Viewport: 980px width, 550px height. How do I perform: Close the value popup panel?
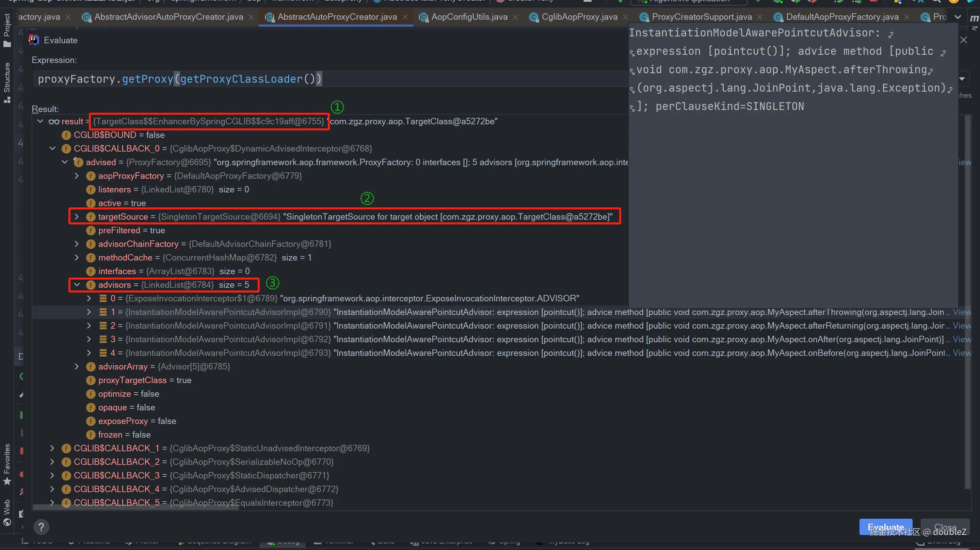coord(963,40)
